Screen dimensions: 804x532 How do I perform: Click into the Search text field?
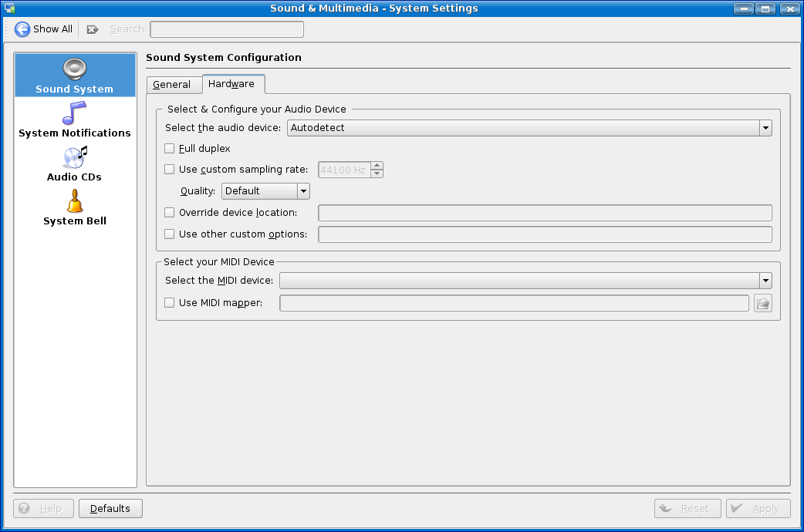227,29
